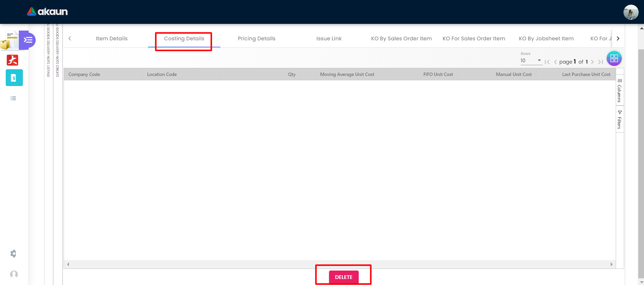Switch to the Pricing Details tab
This screenshot has height=285, width=644.
click(256, 39)
